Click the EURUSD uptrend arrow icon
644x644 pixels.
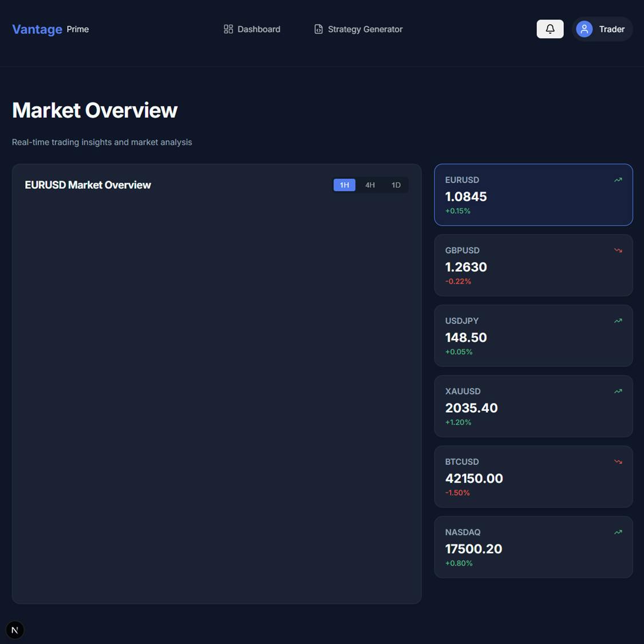pos(618,180)
